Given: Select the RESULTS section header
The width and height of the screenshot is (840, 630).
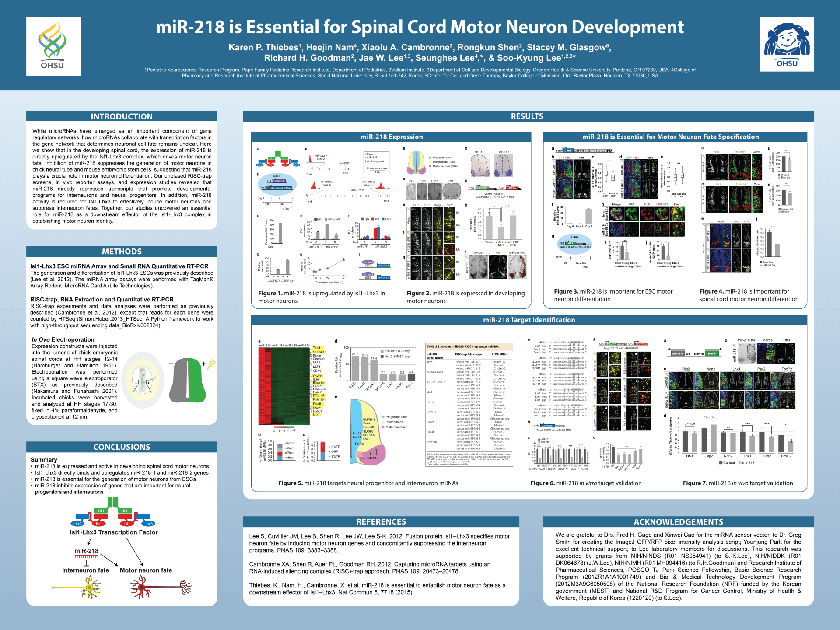Looking at the screenshot, I should click(528, 116).
